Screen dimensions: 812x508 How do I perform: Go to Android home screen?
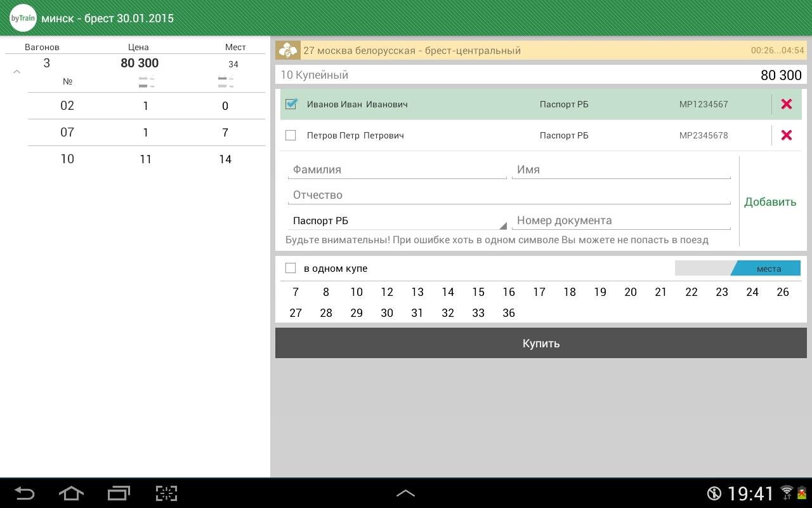[x=71, y=493]
